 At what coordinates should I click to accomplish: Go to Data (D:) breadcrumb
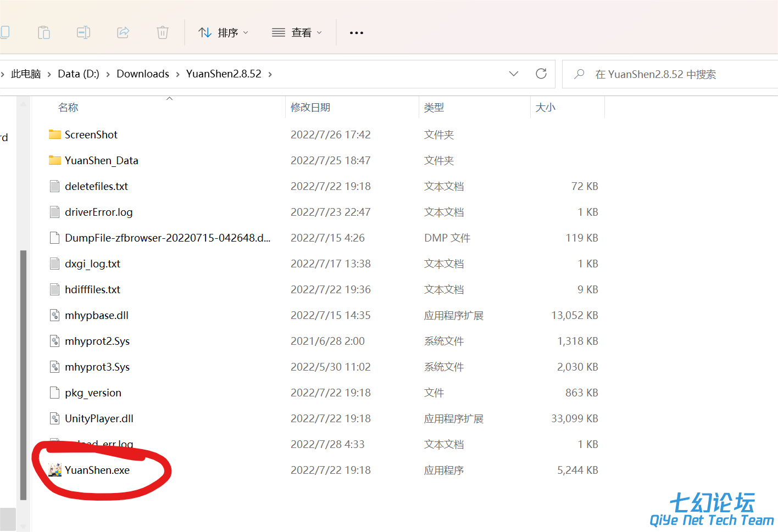[x=79, y=74]
